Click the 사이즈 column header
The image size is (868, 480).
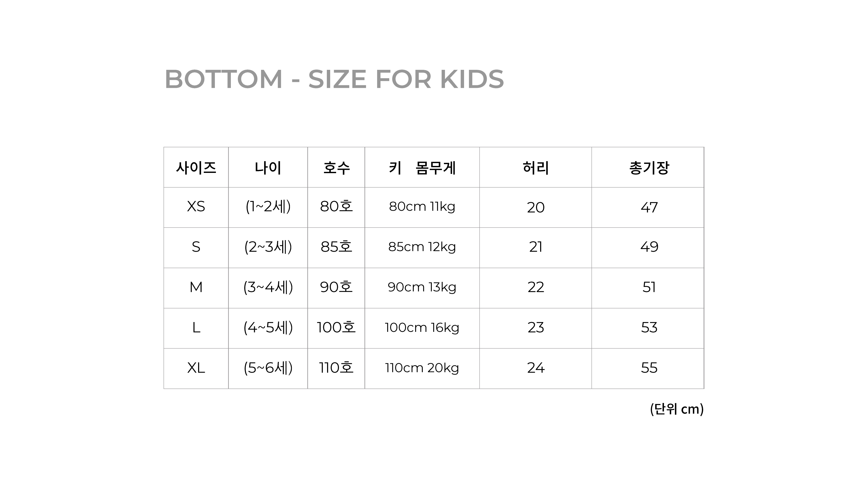(x=196, y=168)
